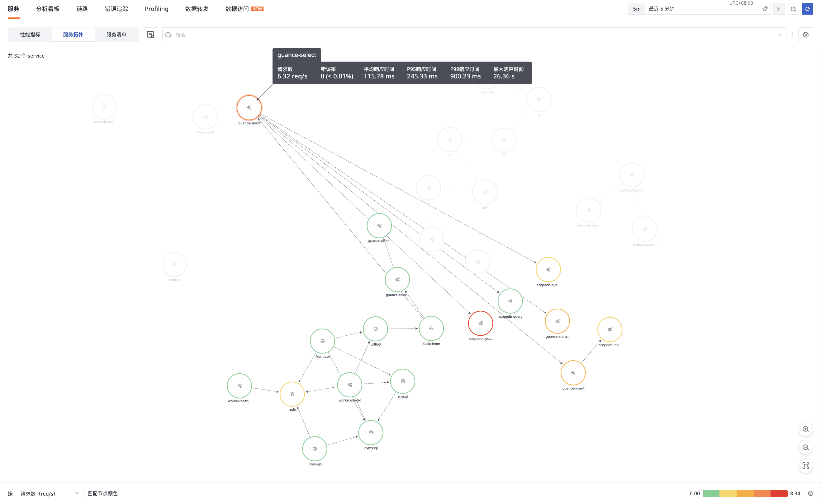
Task: Click the list view icon beside the search box
Action: [x=150, y=35]
